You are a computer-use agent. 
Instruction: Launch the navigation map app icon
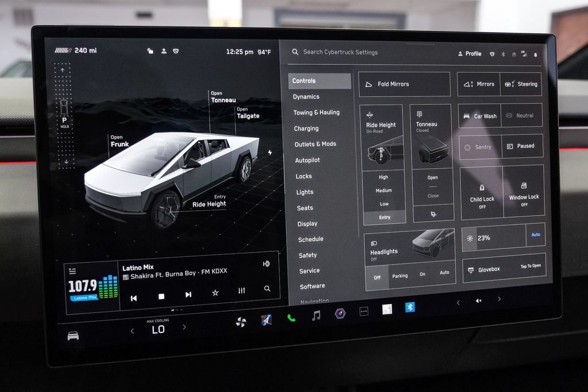click(266, 320)
